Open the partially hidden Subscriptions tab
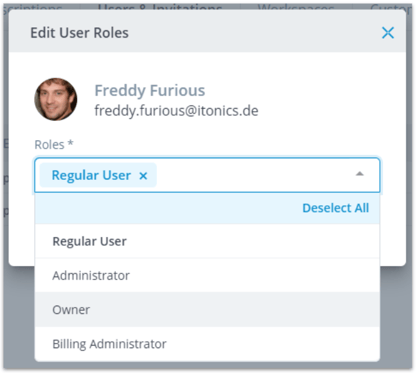 tap(32, 7)
